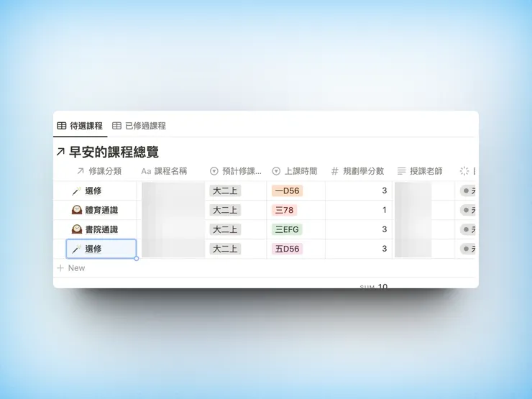Click the SUM 10 total at table bottom

[x=374, y=286]
